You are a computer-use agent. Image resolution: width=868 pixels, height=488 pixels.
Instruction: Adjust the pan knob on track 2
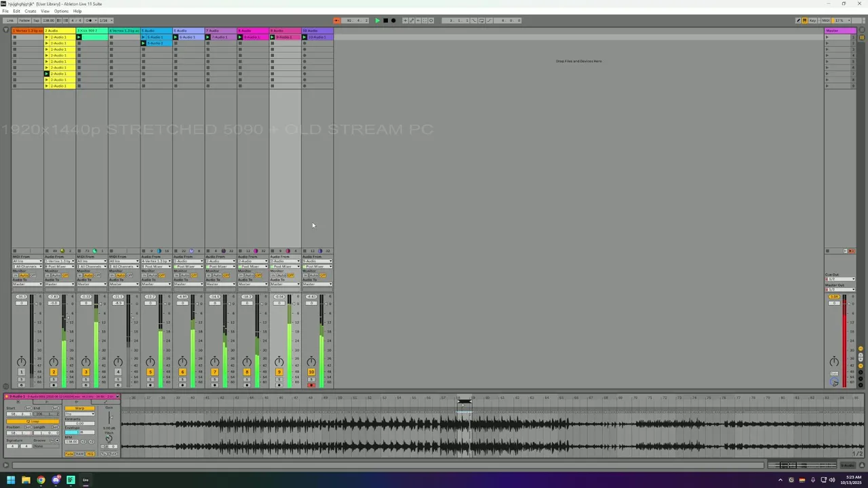pos(54,362)
